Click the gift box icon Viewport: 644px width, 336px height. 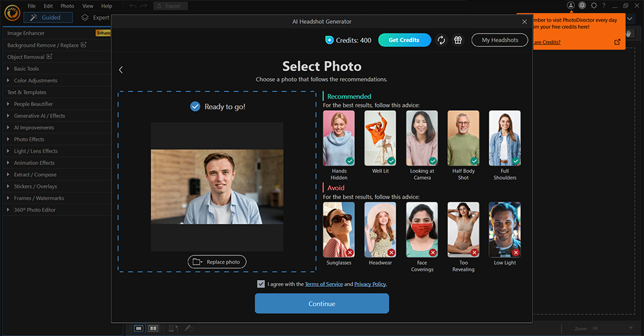[458, 40]
